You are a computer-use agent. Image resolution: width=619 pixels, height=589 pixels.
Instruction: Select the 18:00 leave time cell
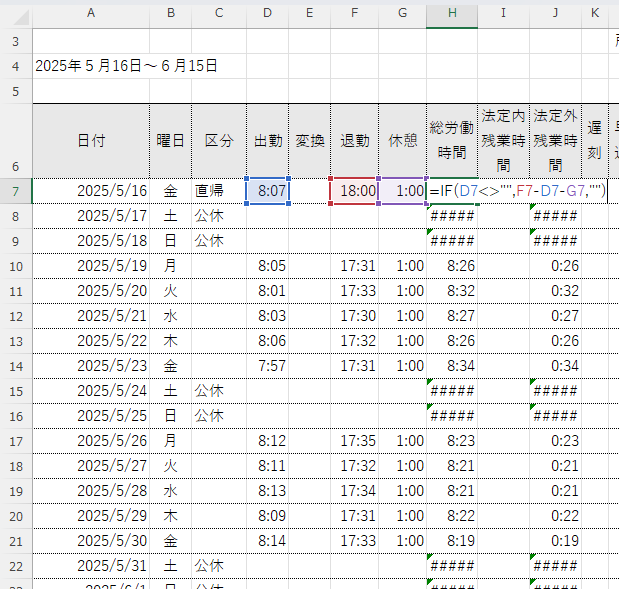pos(354,191)
